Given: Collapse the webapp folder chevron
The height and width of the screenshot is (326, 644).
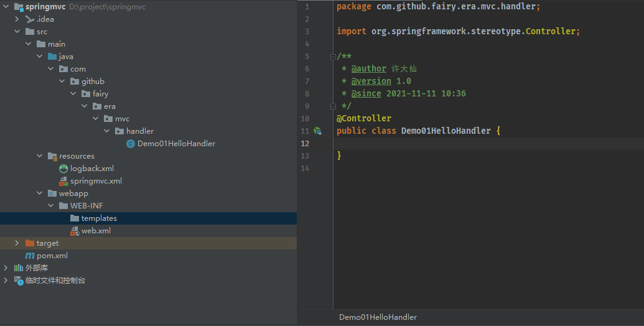Looking at the screenshot, I should click(39, 193).
